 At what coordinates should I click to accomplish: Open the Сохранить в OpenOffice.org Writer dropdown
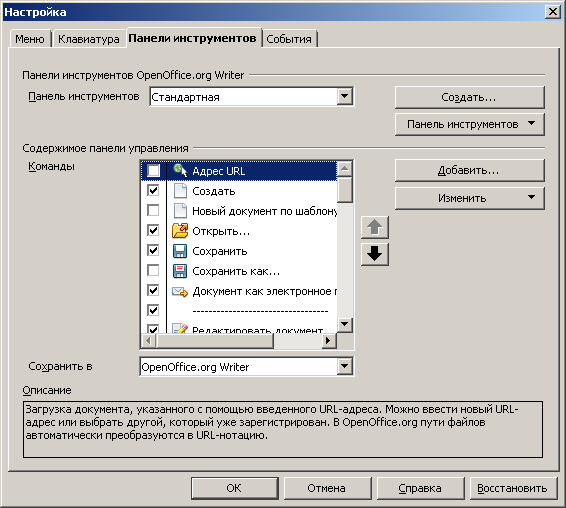pyautogui.click(x=345, y=366)
